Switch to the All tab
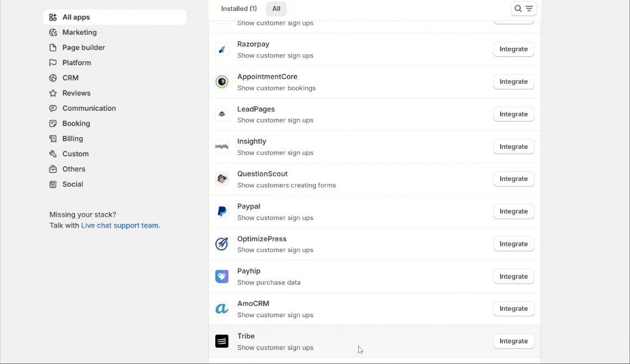This screenshot has height=364, width=630. pyautogui.click(x=277, y=9)
